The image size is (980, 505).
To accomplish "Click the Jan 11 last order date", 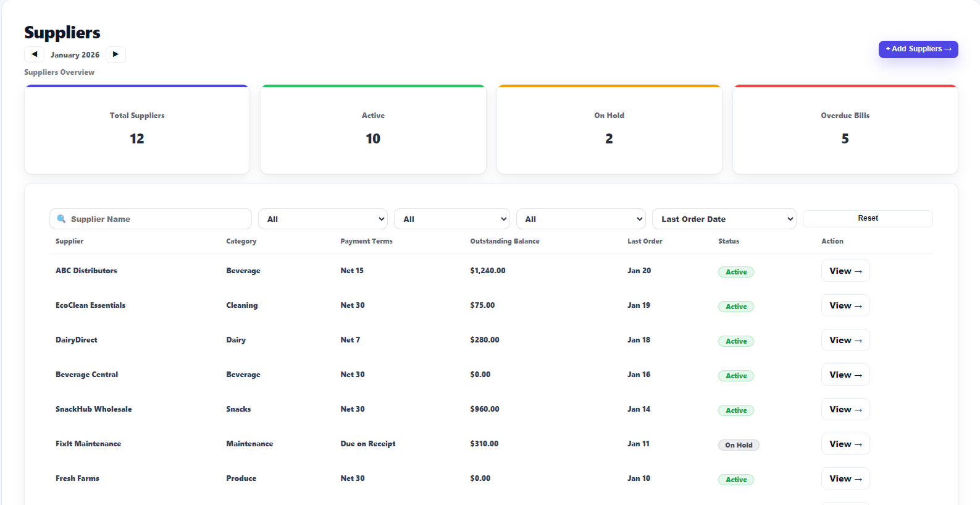I will [x=639, y=444].
